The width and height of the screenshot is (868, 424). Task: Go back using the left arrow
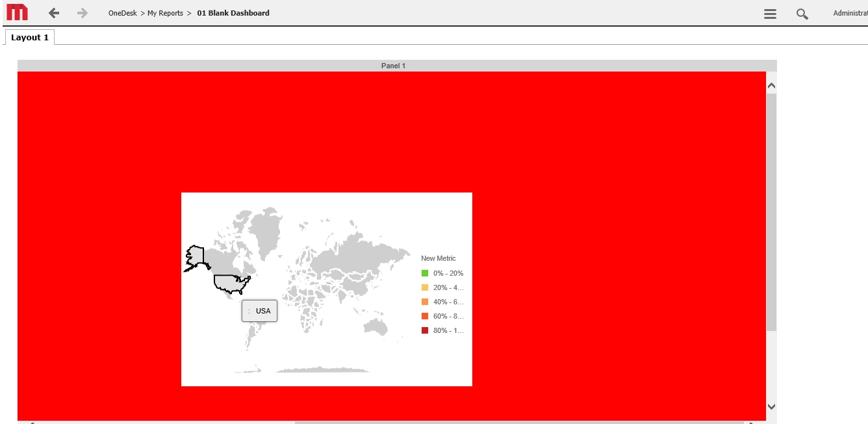tap(54, 13)
